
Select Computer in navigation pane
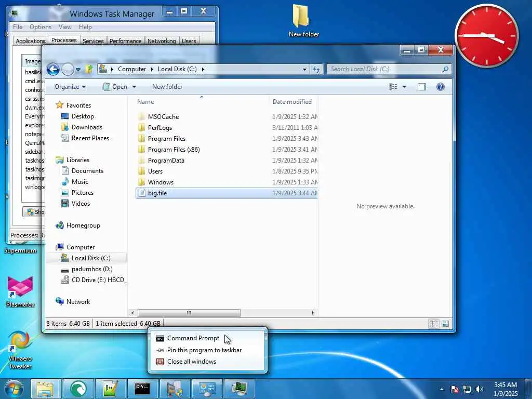coord(81,247)
